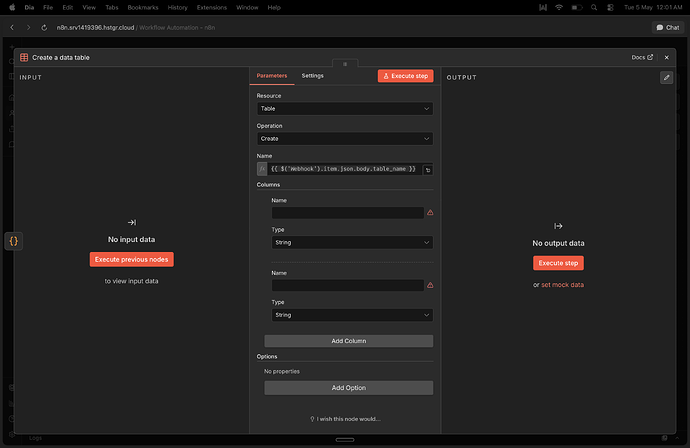Image resolution: width=690 pixels, height=448 pixels.
Task: Click the table name expression input
Action: coord(345,169)
